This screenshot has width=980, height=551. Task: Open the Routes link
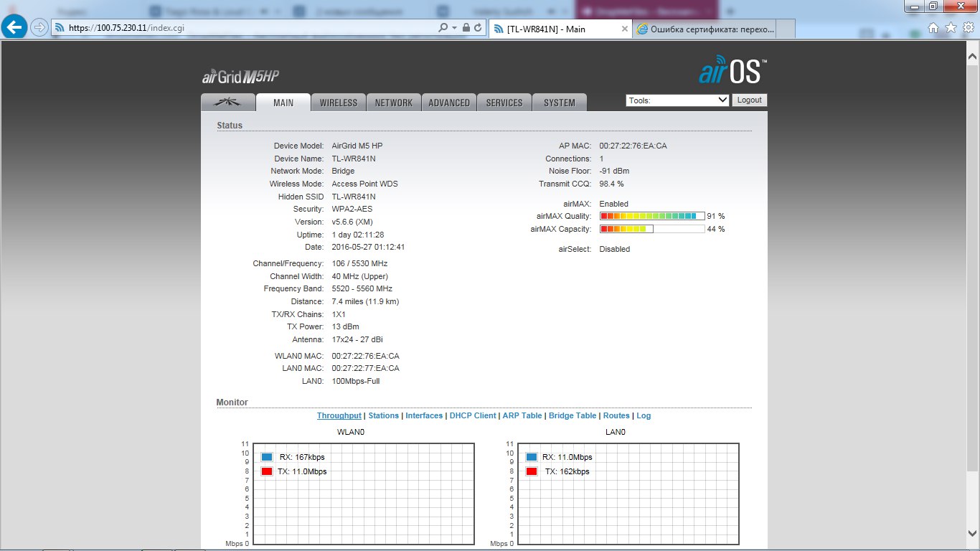pyautogui.click(x=616, y=415)
